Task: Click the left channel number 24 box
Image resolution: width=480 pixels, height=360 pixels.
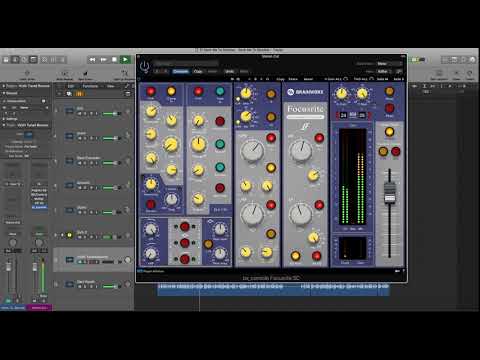Action: click(x=343, y=115)
